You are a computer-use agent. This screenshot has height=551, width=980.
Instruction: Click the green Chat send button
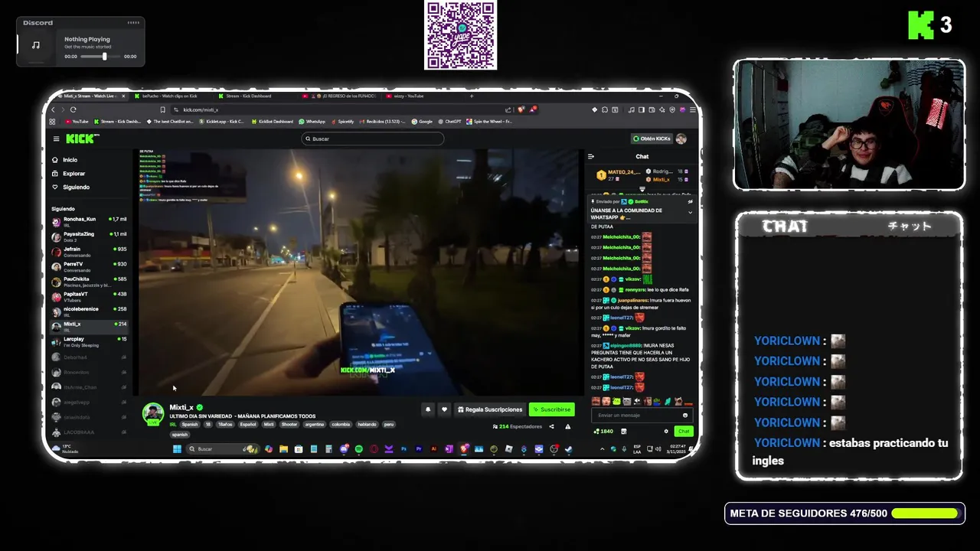pos(684,431)
